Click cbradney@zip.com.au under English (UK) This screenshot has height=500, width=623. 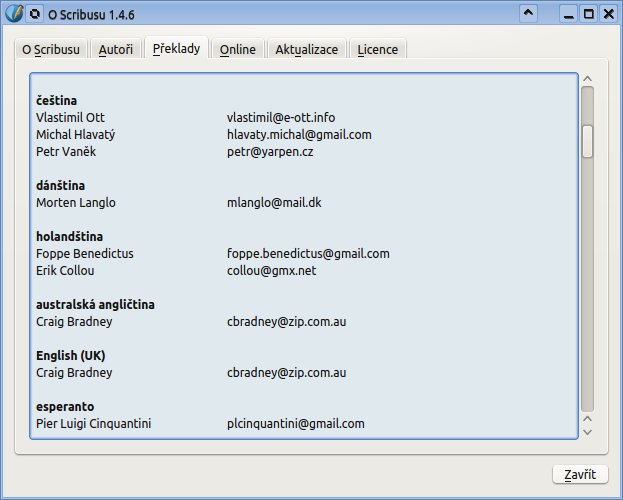(286, 373)
